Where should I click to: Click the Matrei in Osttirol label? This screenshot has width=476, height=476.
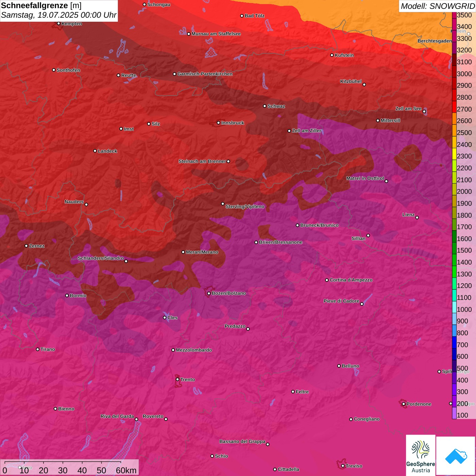click(365, 178)
